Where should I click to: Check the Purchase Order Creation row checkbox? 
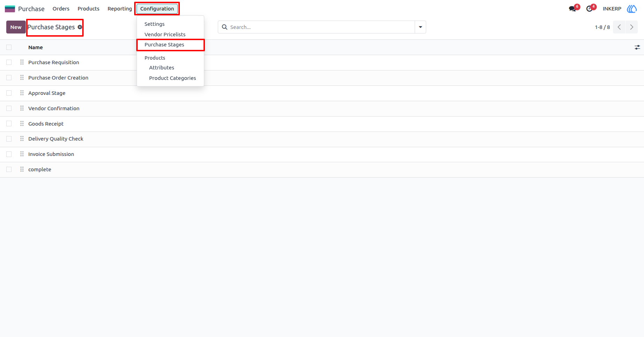9,78
